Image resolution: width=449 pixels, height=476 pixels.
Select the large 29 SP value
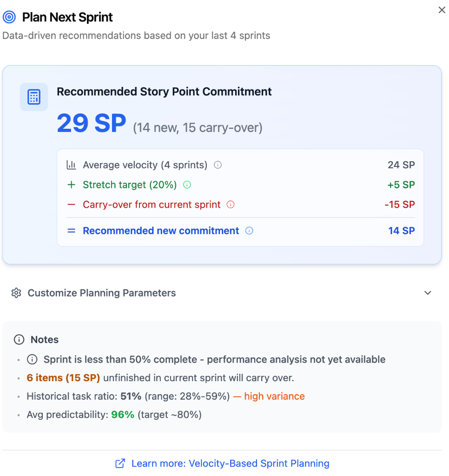92,123
